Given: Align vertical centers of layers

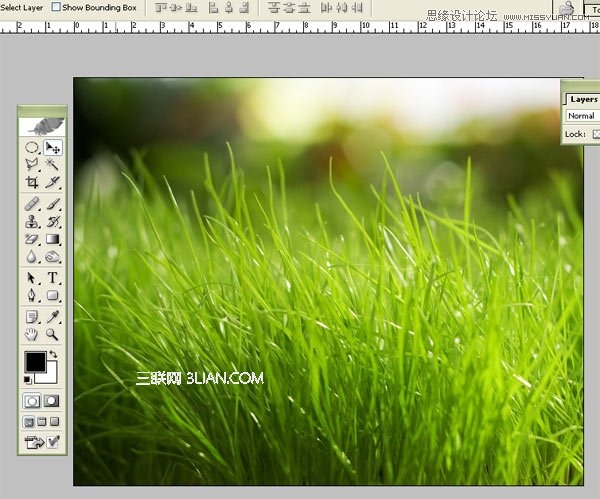Looking at the screenshot, I should 176,7.
